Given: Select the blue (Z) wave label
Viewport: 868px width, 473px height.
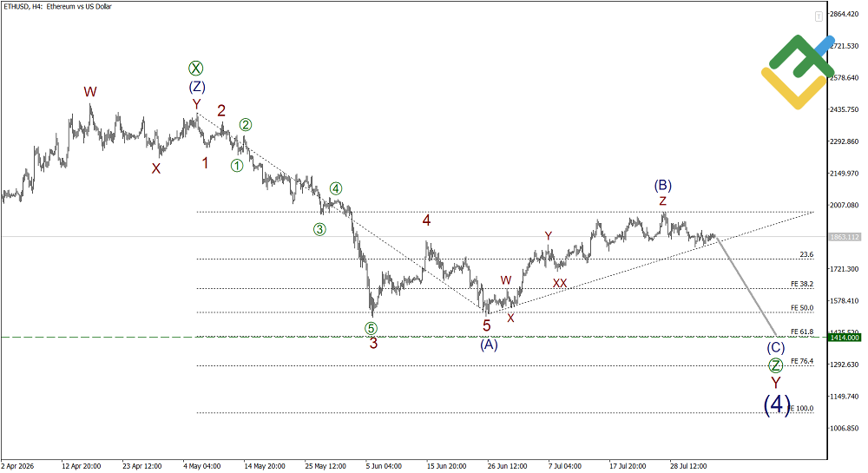Looking at the screenshot, I should pyautogui.click(x=197, y=87).
